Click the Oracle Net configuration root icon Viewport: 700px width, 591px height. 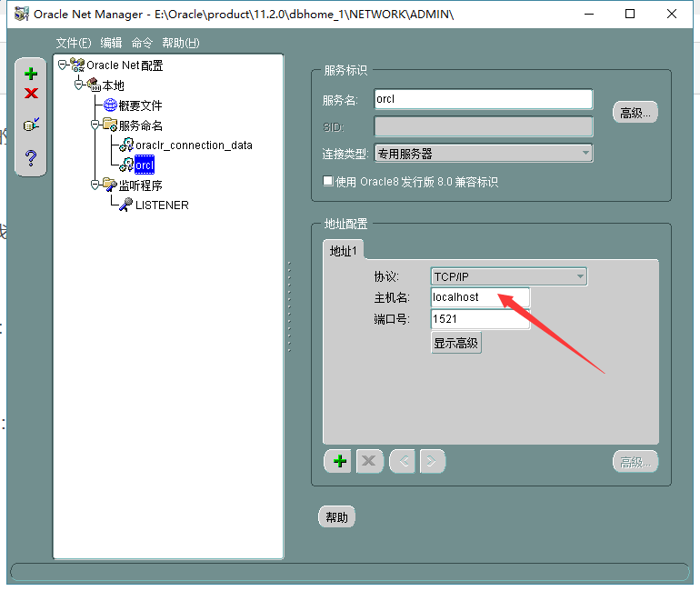coord(77,65)
